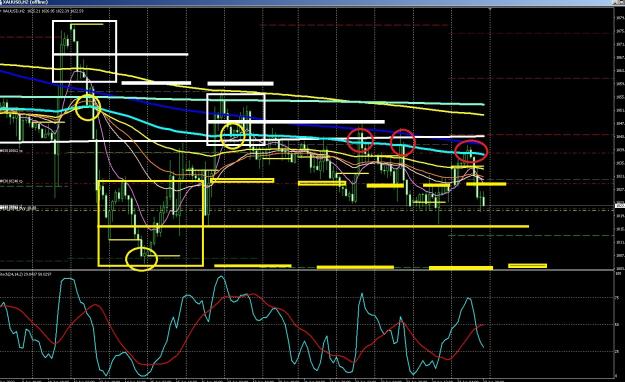Viewport: 625px width, 382px height.
Task: Click the current price tag on price axis
Action: click(620, 205)
